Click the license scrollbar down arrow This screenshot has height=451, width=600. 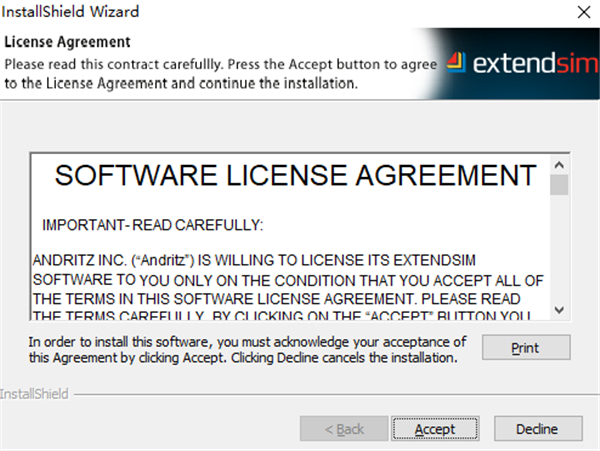pos(559,310)
